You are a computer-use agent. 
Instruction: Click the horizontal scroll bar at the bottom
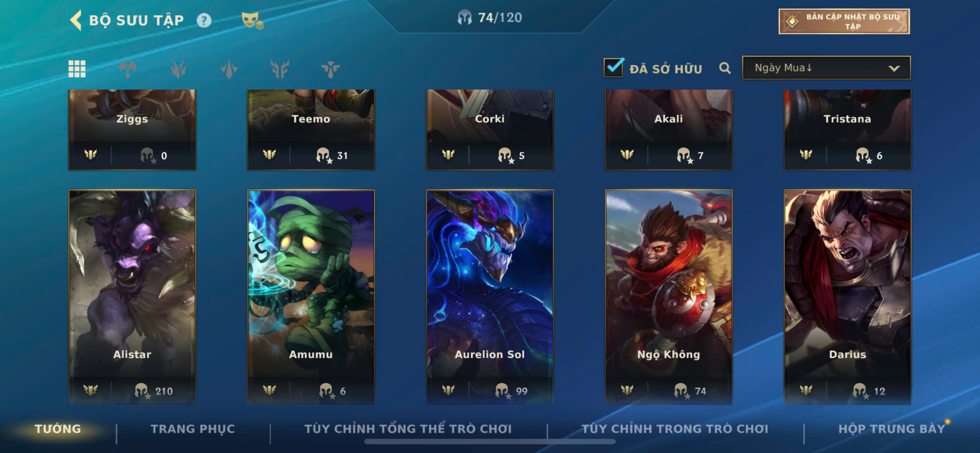click(x=490, y=442)
